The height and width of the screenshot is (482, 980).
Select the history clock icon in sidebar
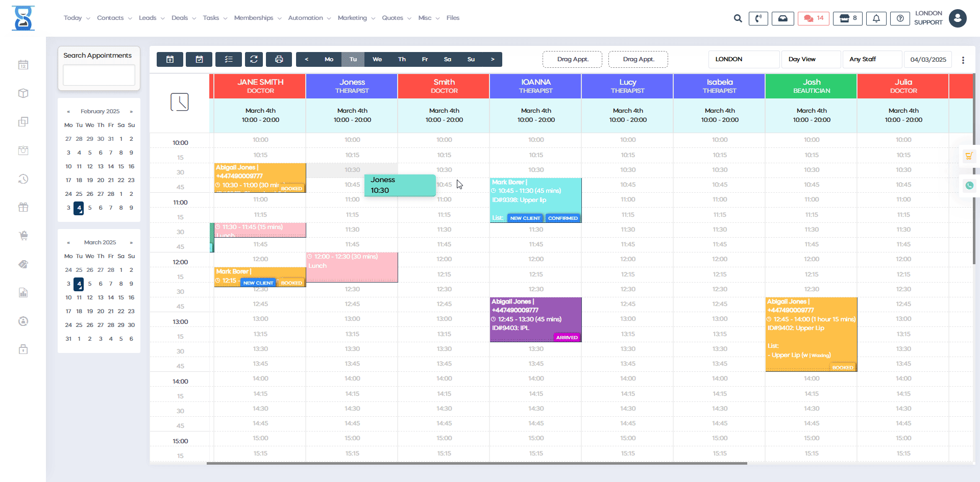(23, 179)
